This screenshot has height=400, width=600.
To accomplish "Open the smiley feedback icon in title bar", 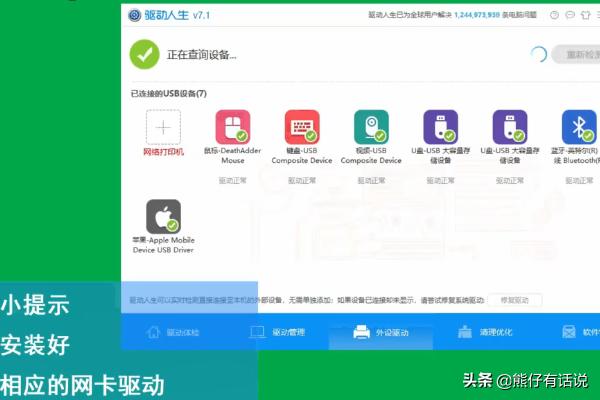I will [x=572, y=15].
